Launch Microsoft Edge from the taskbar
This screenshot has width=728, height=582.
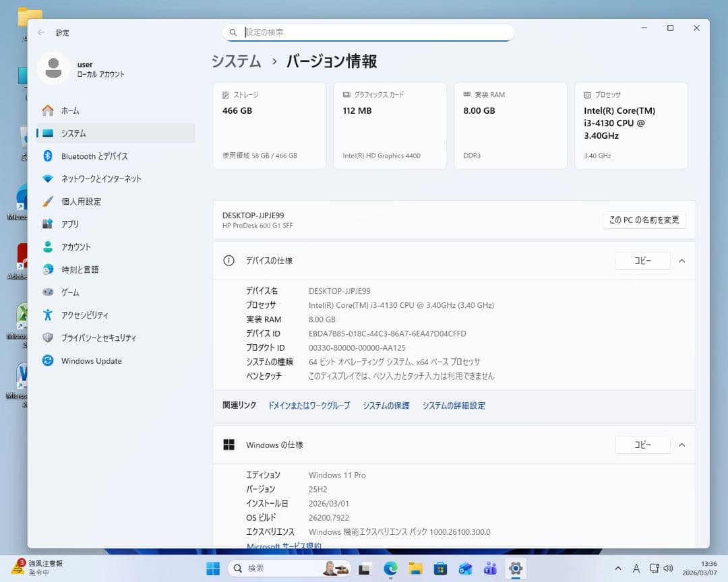tap(390, 568)
